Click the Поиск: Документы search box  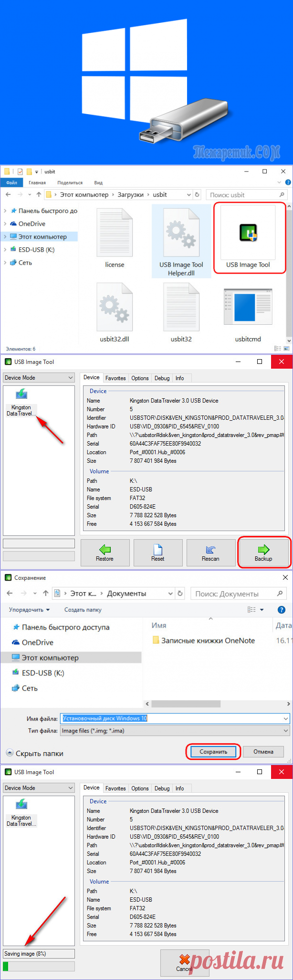pos(239,593)
